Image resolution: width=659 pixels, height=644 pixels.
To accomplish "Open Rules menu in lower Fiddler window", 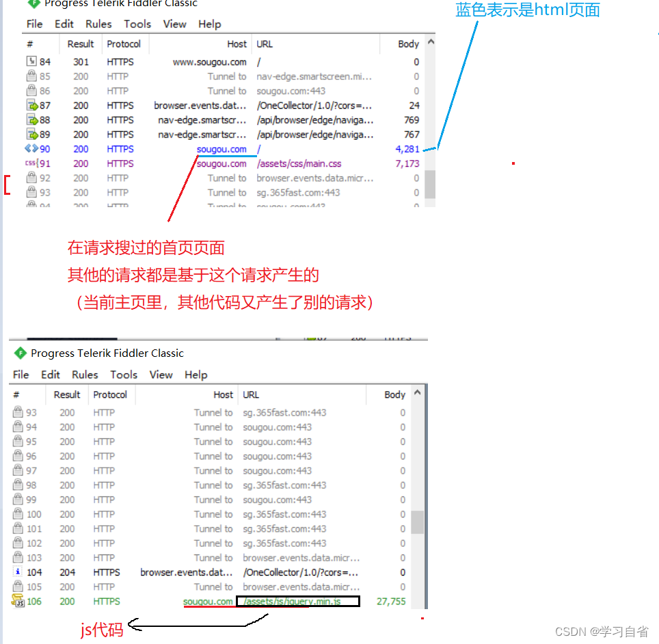I will click(x=85, y=375).
